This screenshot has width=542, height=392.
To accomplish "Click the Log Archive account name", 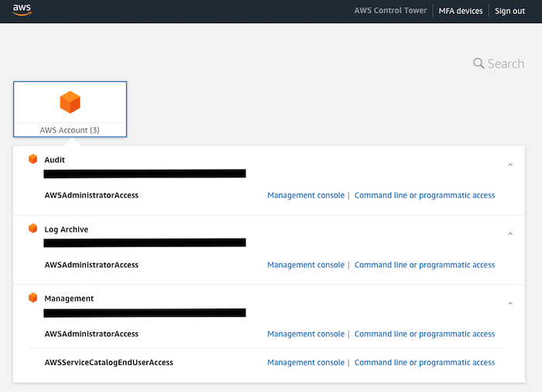I will click(66, 229).
